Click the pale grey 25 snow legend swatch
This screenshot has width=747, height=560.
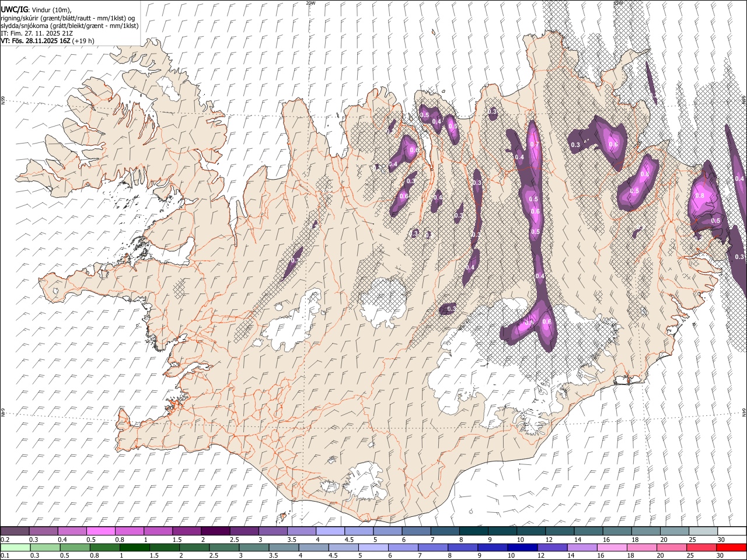click(x=703, y=531)
